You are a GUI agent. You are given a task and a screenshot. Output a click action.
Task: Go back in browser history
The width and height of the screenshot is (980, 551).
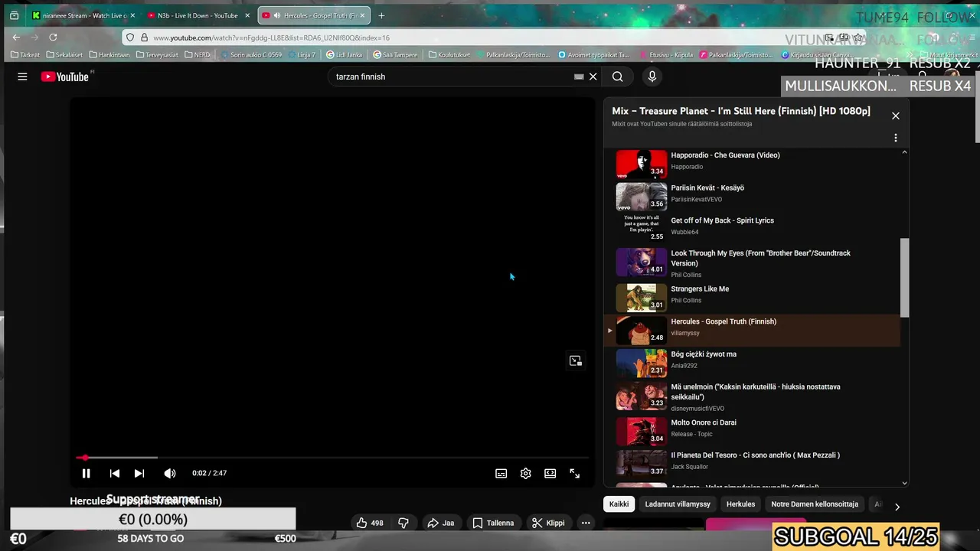[16, 37]
